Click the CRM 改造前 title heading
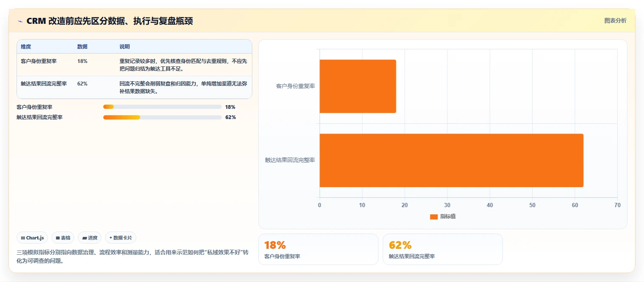The height and width of the screenshot is (282, 644). click(x=110, y=21)
